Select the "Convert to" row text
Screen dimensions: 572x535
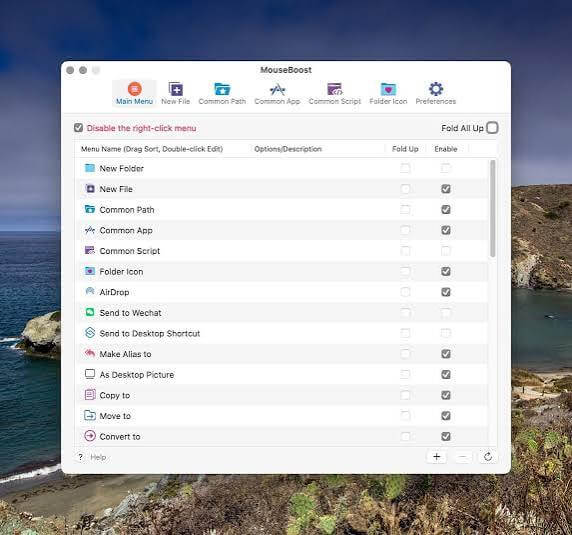click(120, 437)
